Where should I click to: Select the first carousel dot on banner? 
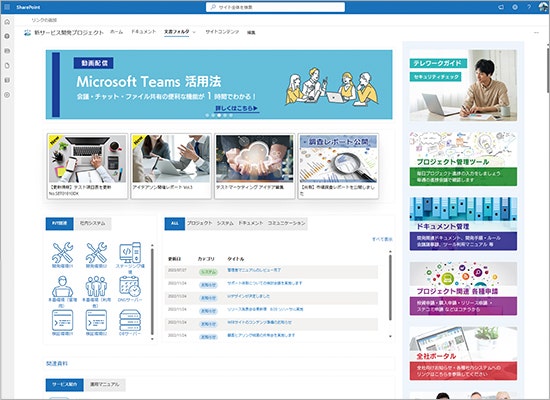pos(207,115)
